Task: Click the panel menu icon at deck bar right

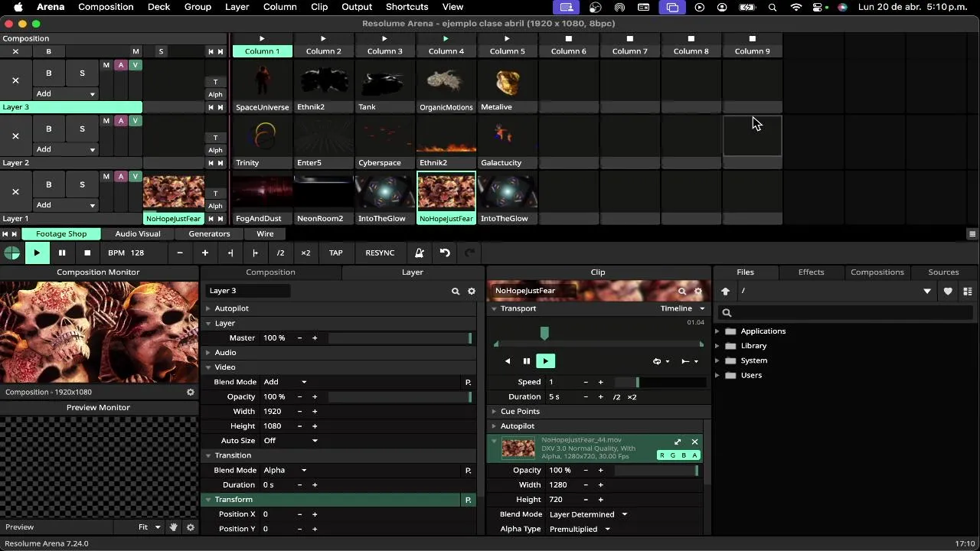Action: tap(972, 234)
